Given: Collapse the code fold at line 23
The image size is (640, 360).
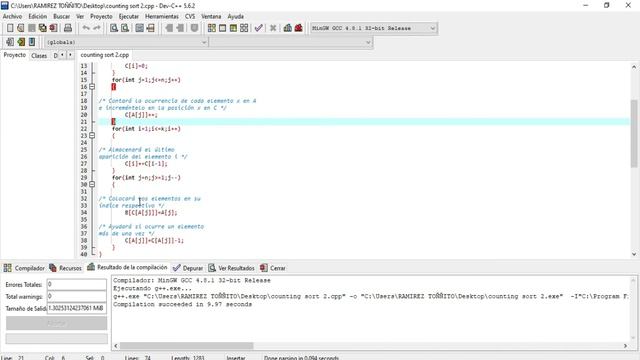Looking at the screenshot, I should tap(92, 136).
